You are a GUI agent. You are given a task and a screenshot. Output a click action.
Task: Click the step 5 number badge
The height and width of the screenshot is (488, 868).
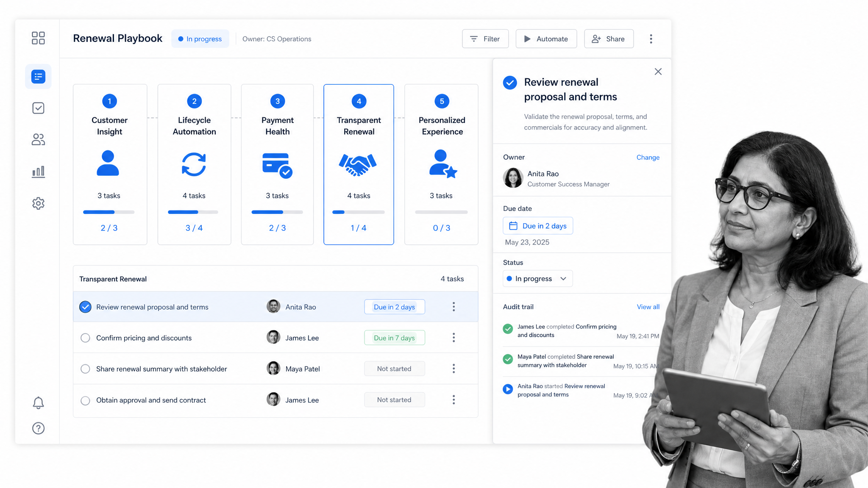tap(442, 101)
